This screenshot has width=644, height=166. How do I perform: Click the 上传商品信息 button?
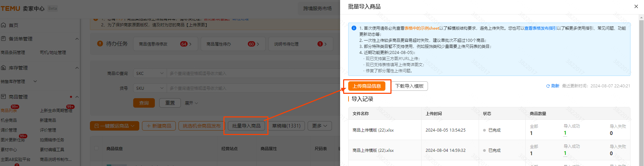pos(367,86)
